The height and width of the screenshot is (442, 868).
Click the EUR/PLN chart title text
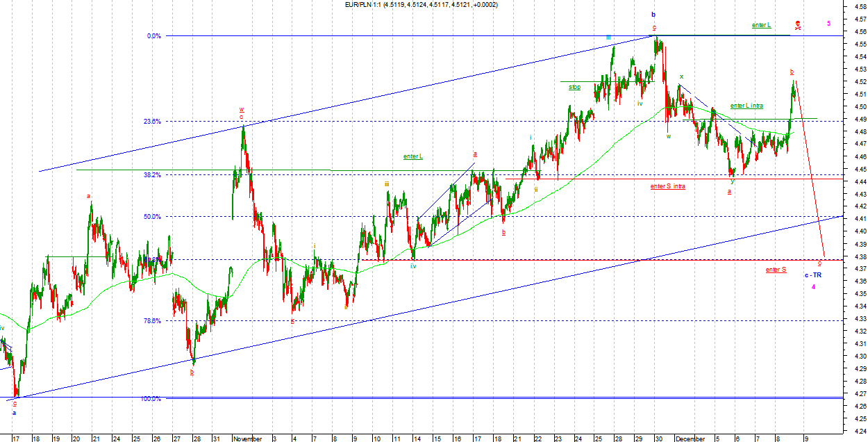click(421, 5)
